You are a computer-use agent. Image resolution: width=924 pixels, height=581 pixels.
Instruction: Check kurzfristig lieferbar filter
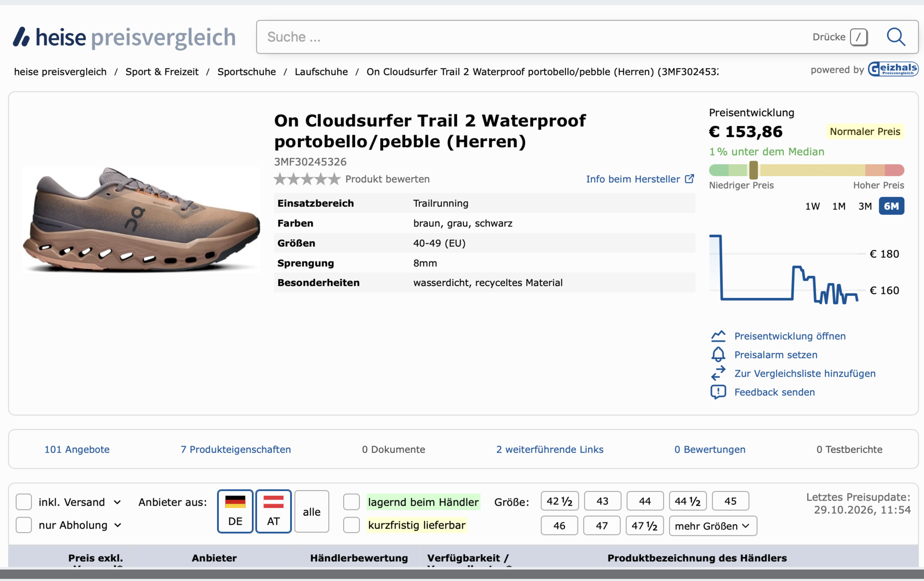[x=351, y=525]
